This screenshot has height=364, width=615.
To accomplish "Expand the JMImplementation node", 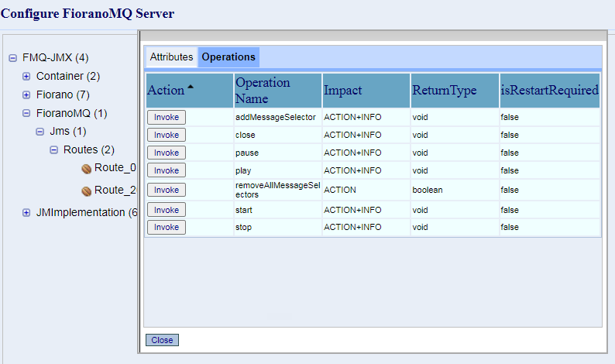I will (26, 213).
